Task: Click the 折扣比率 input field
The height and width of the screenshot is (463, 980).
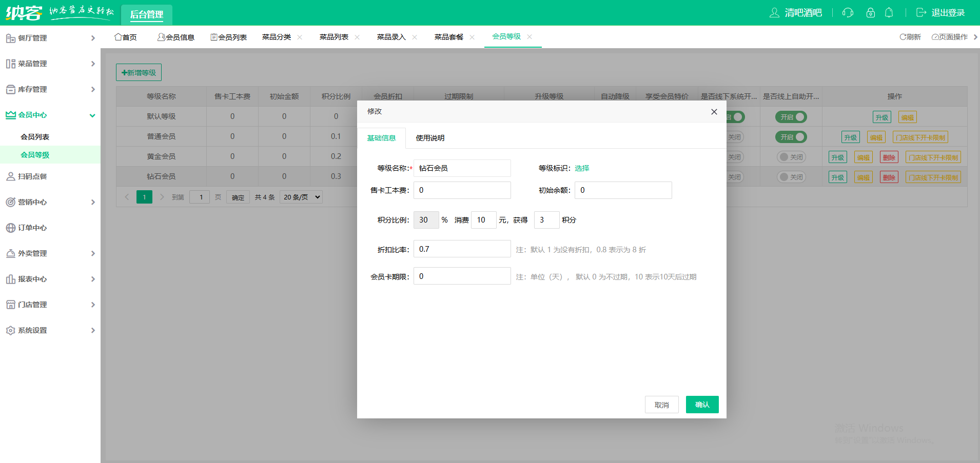Action: [x=462, y=249]
